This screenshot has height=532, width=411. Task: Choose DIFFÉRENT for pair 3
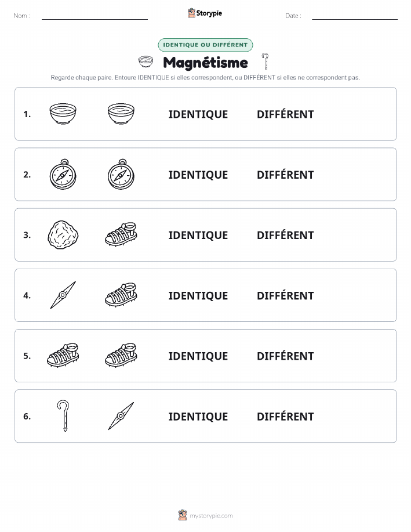285,235
